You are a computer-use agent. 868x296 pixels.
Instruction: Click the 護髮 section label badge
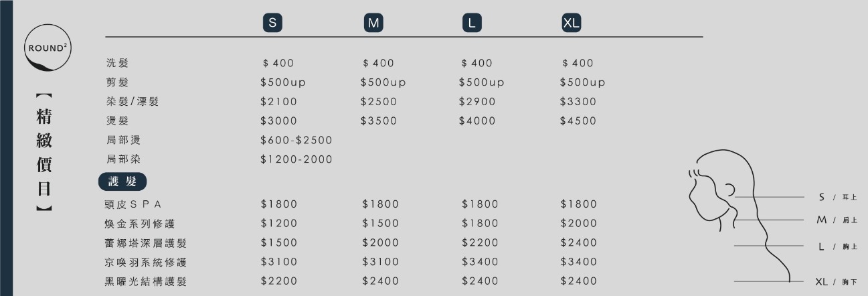tap(122, 182)
